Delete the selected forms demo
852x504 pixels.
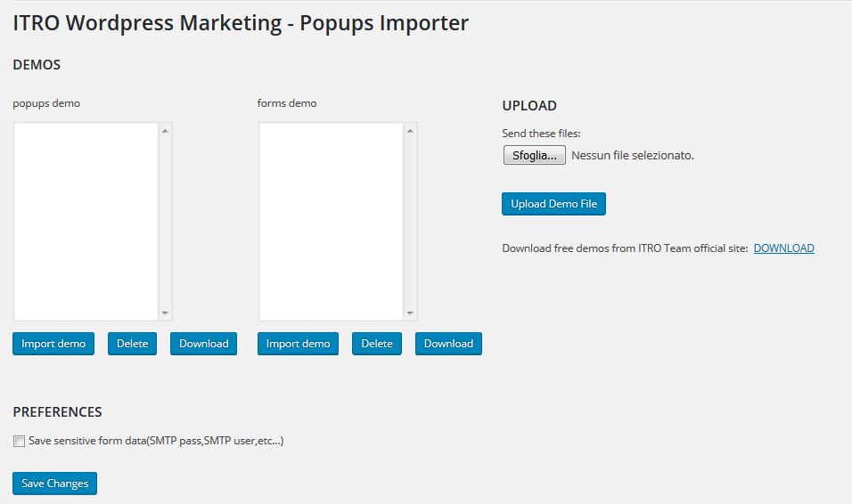point(377,344)
